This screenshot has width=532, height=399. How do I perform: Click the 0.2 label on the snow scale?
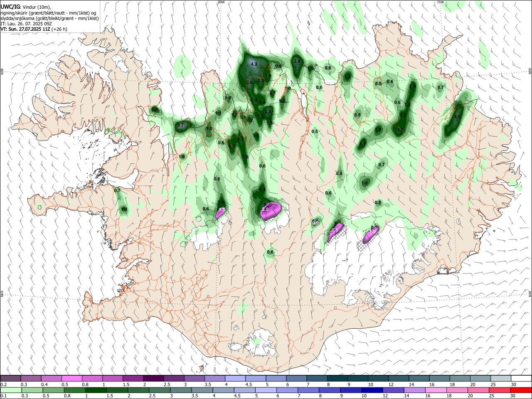tap(3, 384)
